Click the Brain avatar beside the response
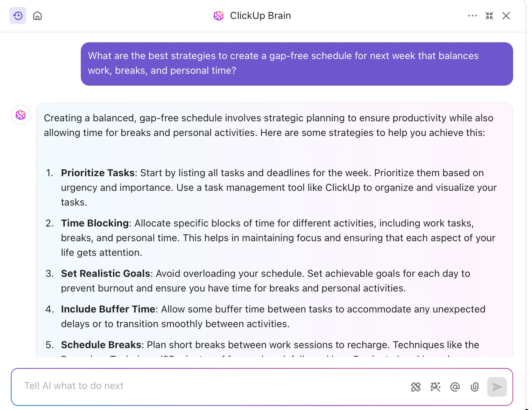This screenshot has height=410, width=532. pos(21,115)
